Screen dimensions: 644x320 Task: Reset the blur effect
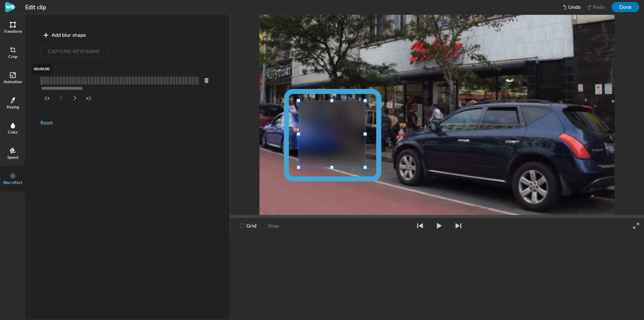coord(46,122)
